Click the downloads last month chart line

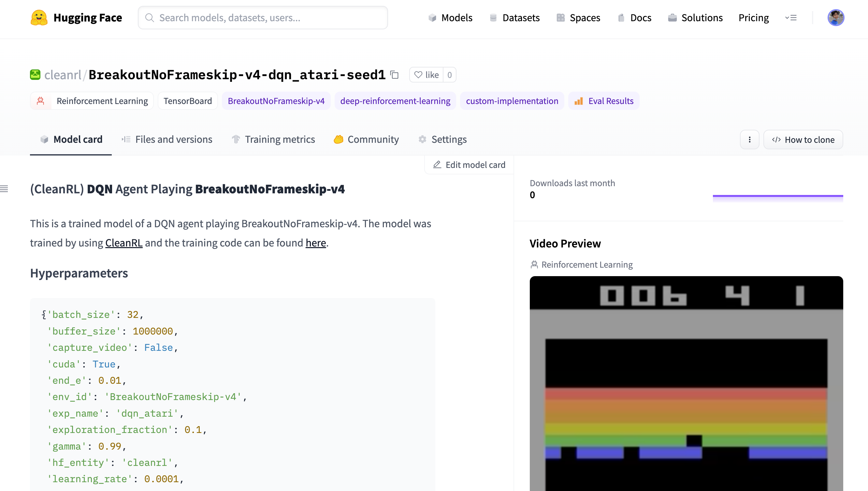coord(778,196)
